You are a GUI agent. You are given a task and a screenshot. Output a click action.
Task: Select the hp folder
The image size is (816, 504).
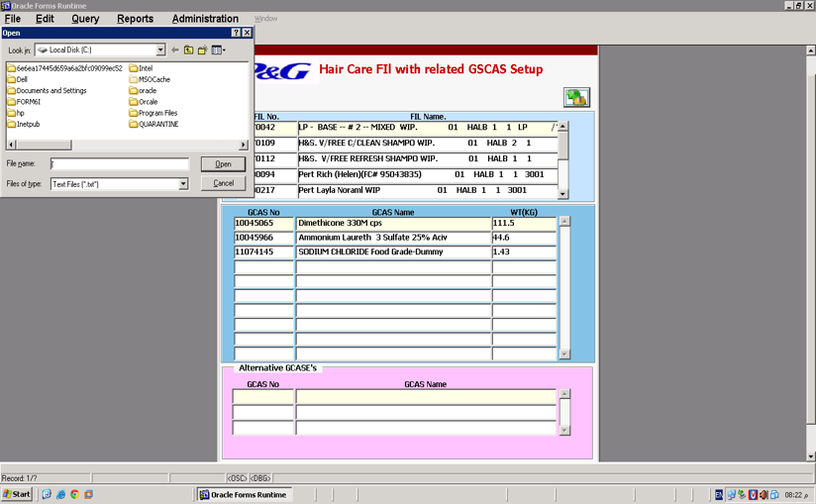[16, 113]
